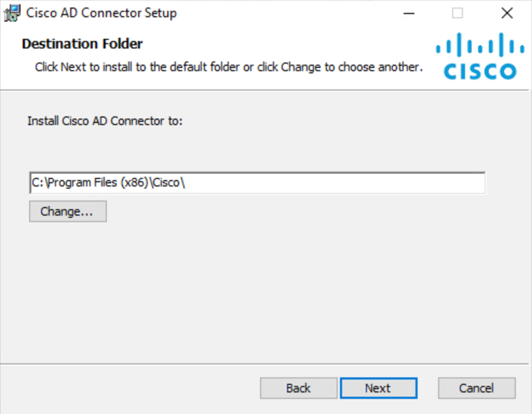
Task: Click the Cisco bridge bars graphic
Action: (x=480, y=45)
